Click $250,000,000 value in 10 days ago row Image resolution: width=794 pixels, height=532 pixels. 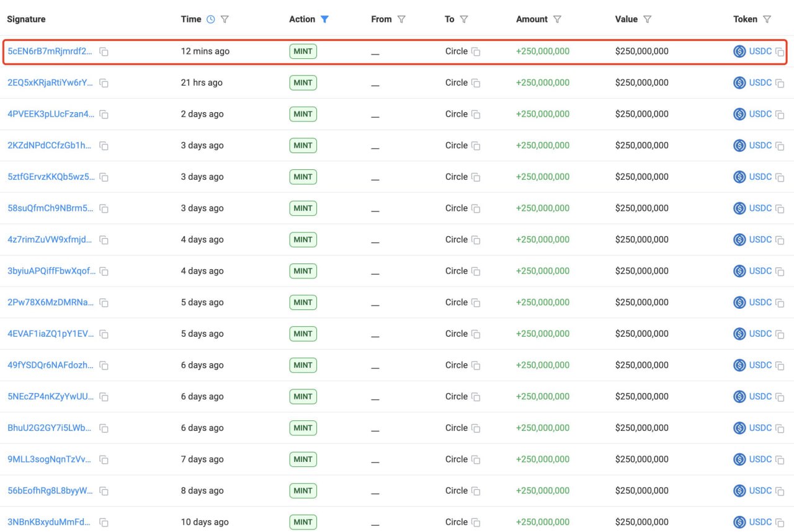(x=642, y=522)
